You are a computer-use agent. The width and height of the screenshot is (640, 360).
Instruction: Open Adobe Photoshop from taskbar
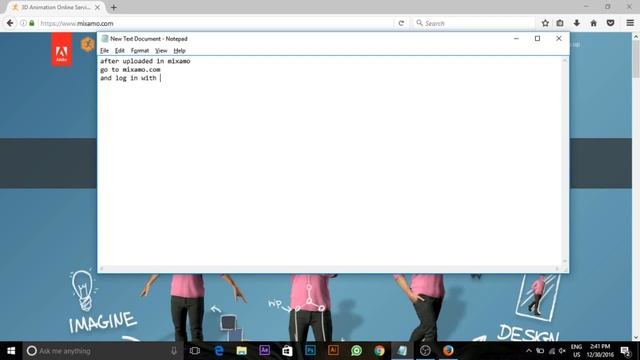click(x=310, y=351)
